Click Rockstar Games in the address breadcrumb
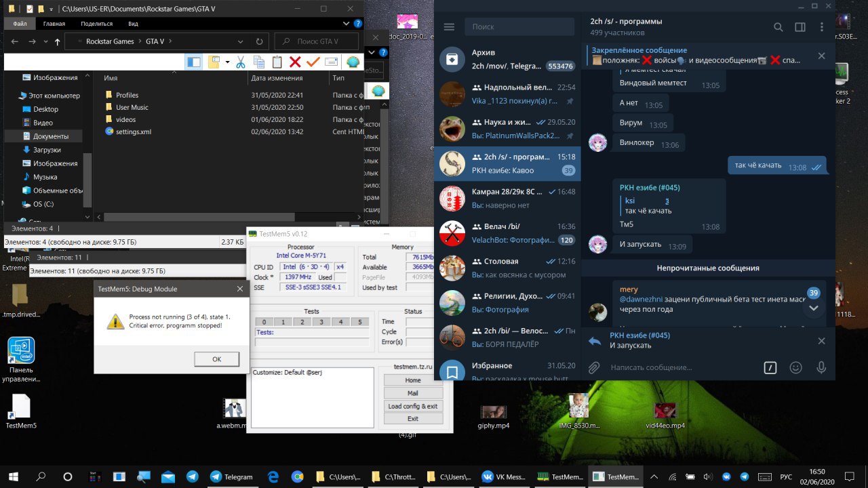868x488 pixels. (x=110, y=41)
